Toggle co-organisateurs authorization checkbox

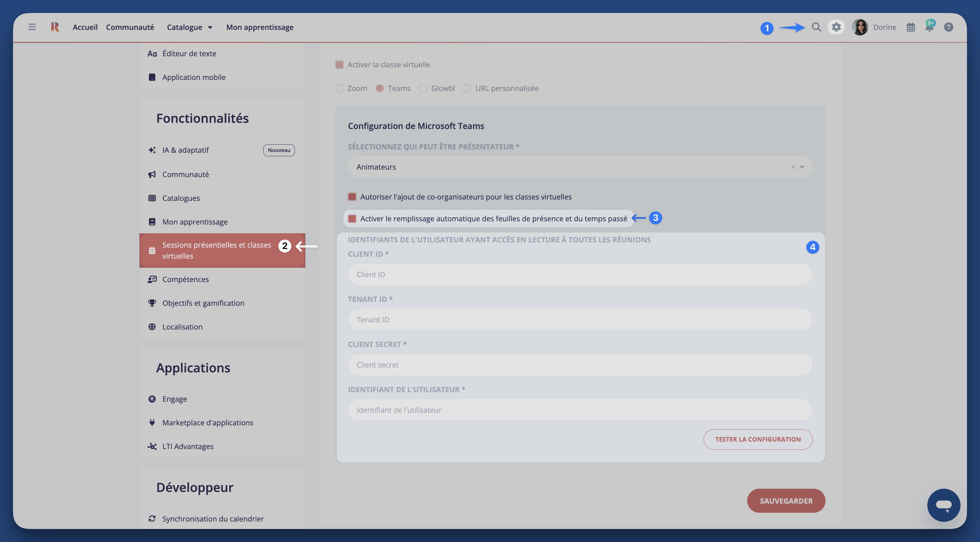coord(352,197)
